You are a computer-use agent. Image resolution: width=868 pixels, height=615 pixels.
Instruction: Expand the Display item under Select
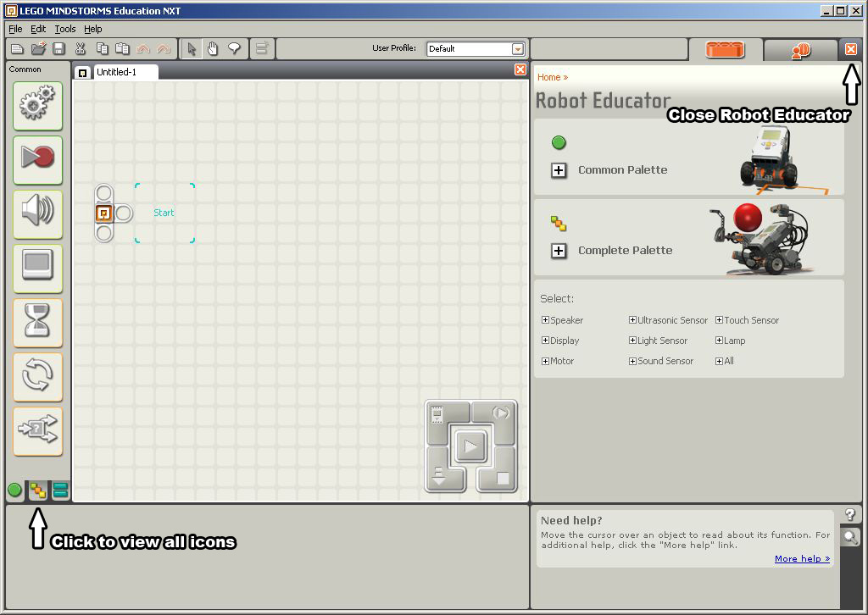[x=545, y=341]
